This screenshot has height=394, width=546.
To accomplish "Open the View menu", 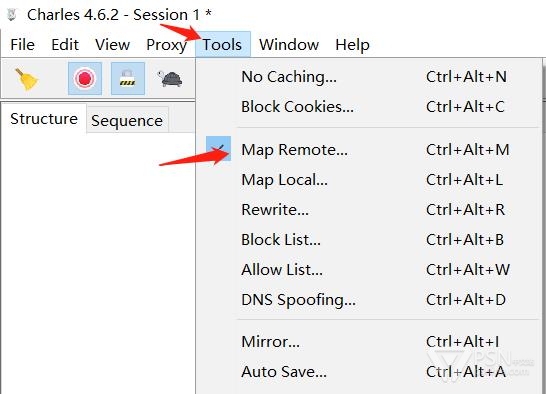I will point(112,45).
